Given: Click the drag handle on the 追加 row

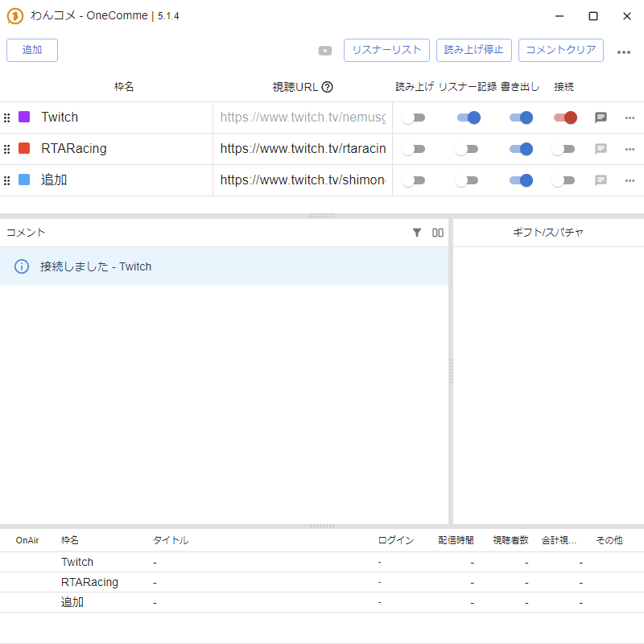Looking at the screenshot, I should pos(7,180).
